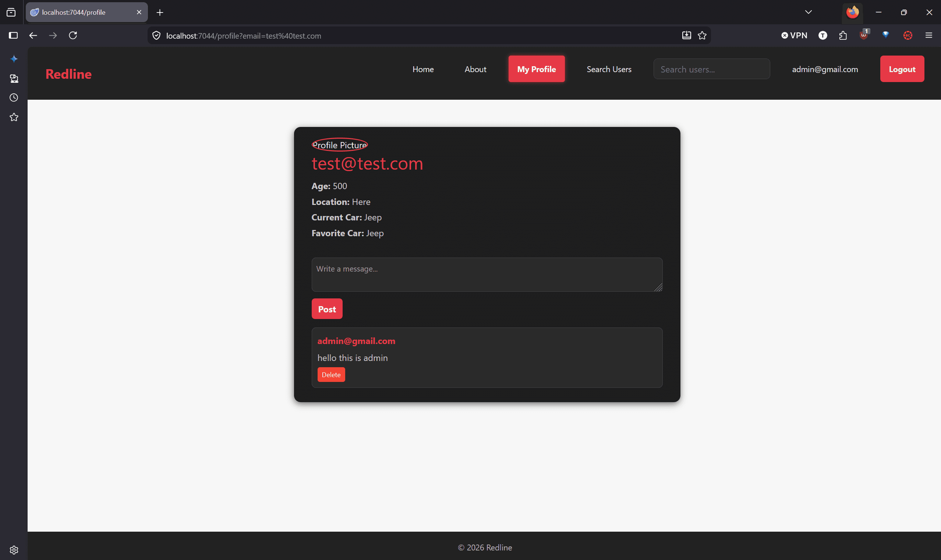
Task: Click the Firefox profile avatar icon
Action: tap(852, 13)
